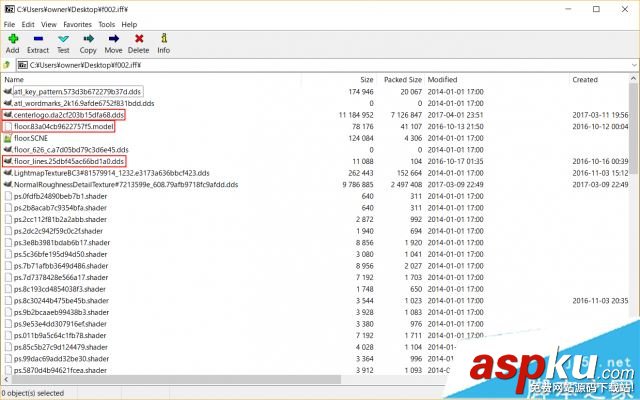Click the Move toolbar icon
Image resolution: width=640 pixels, height=400 pixels.
pos(113,39)
